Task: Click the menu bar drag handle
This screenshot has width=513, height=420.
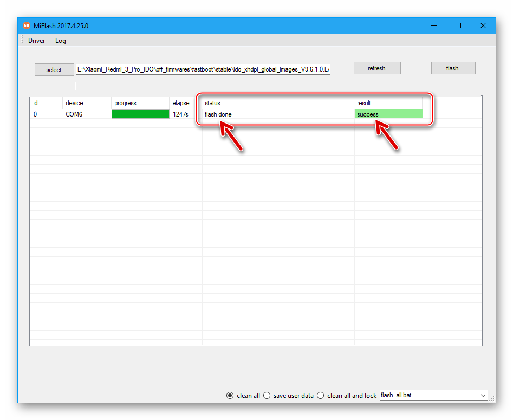Action: coord(22,40)
